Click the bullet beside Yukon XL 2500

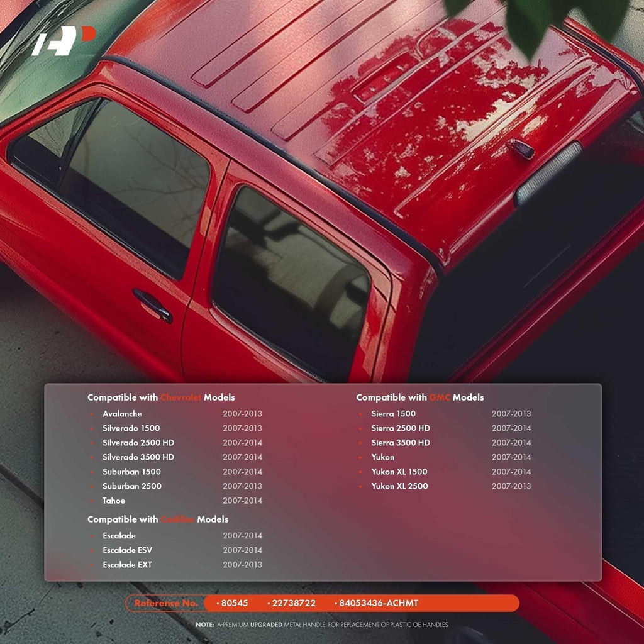click(x=360, y=486)
